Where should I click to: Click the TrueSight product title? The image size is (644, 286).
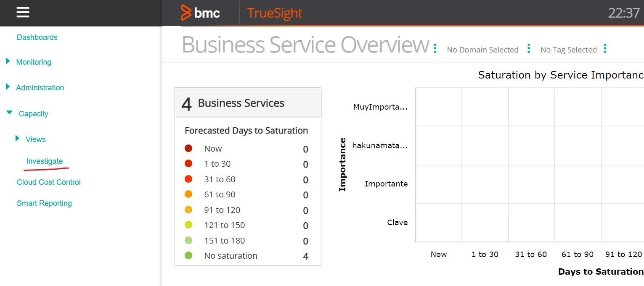275,13
